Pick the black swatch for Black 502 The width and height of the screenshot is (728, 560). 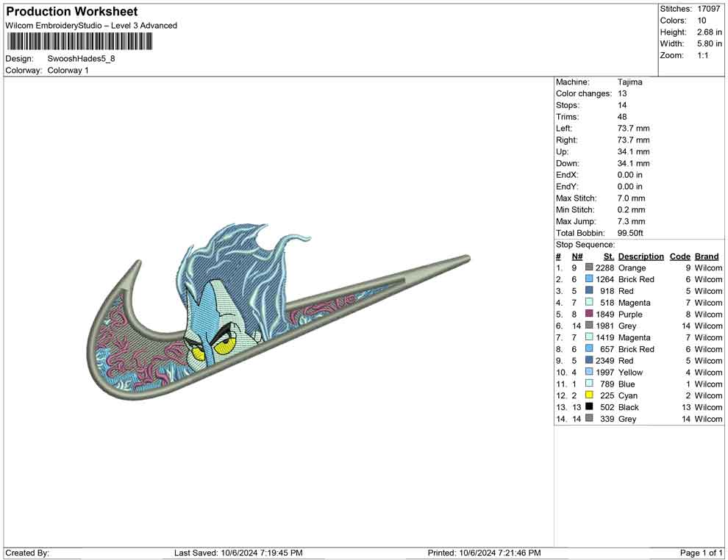click(589, 406)
